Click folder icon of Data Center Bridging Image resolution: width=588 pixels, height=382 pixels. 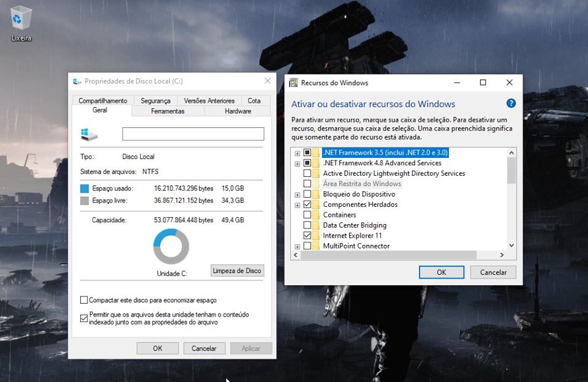click(x=316, y=225)
